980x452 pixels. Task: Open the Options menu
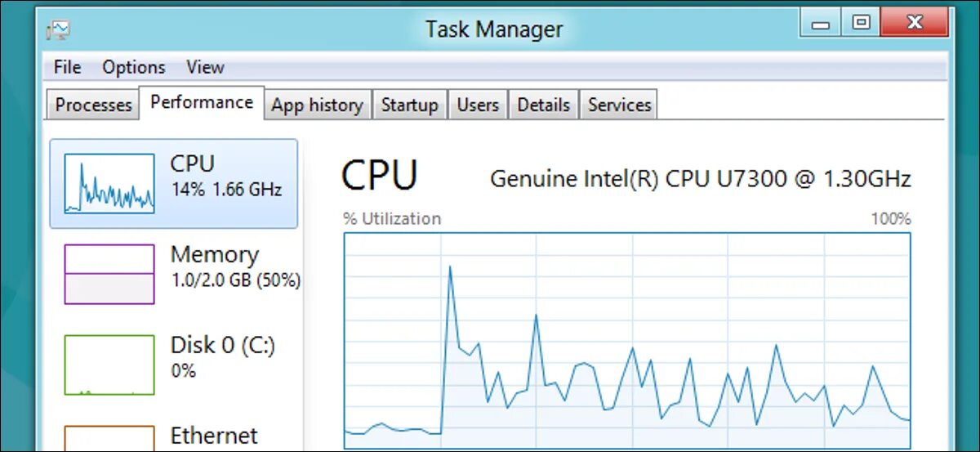[134, 67]
